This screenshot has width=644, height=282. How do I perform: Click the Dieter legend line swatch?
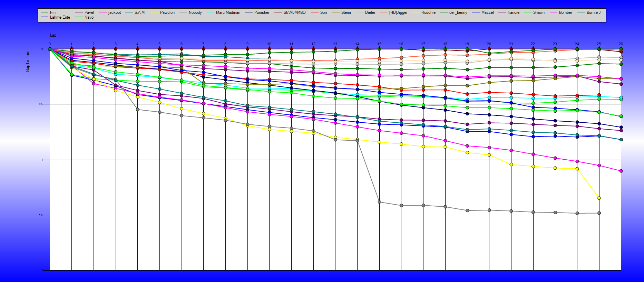(359, 12)
